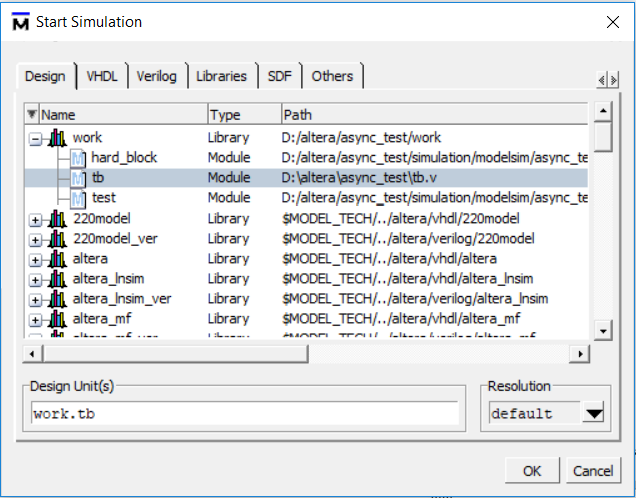This screenshot has width=636, height=500.
Task: Click the tb module icon
Action: pos(77,178)
